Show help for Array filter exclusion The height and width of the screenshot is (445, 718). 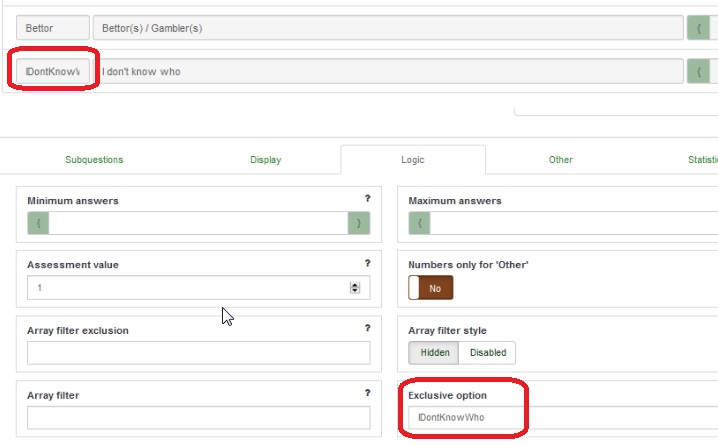(x=367, y=328)
